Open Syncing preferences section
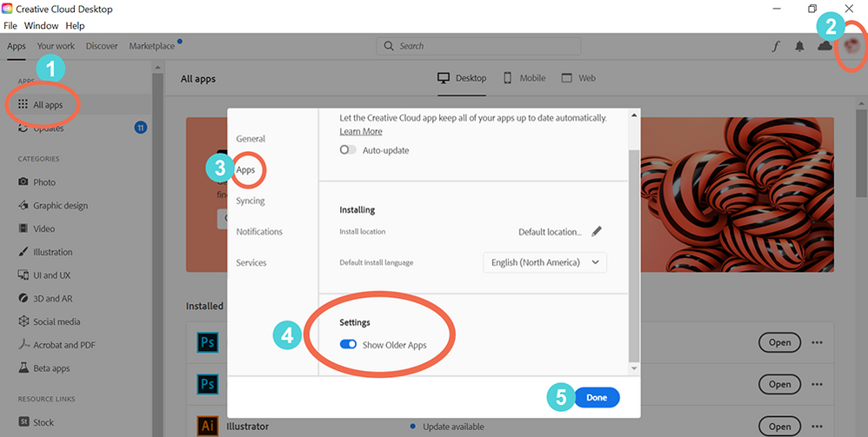Viewport: 868px width, 437px height. pyautogui.click(x=250, y=201)
